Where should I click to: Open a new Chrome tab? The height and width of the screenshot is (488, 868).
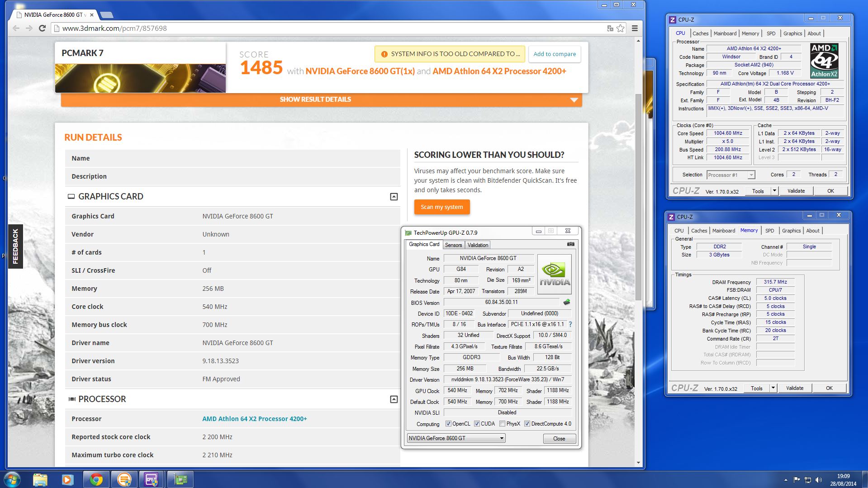pyautogui.click(x=106, y=15)
